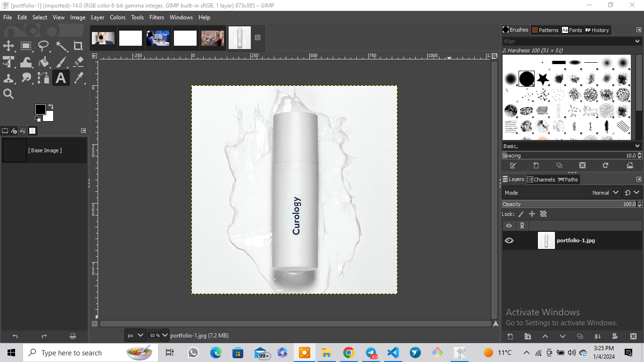Image resolution: width=644 pixels, height=362 pixels.
Task: Refresh the brushes list
Action: (605, 165)
